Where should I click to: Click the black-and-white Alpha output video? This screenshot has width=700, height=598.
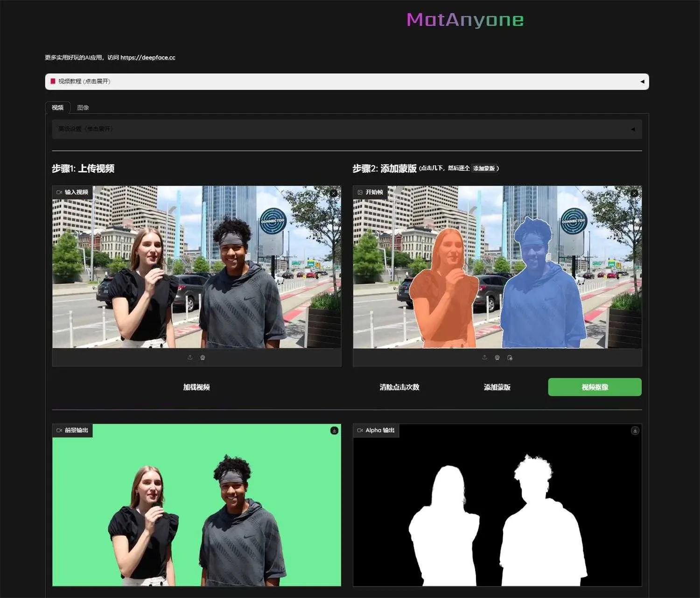point(497,505)
